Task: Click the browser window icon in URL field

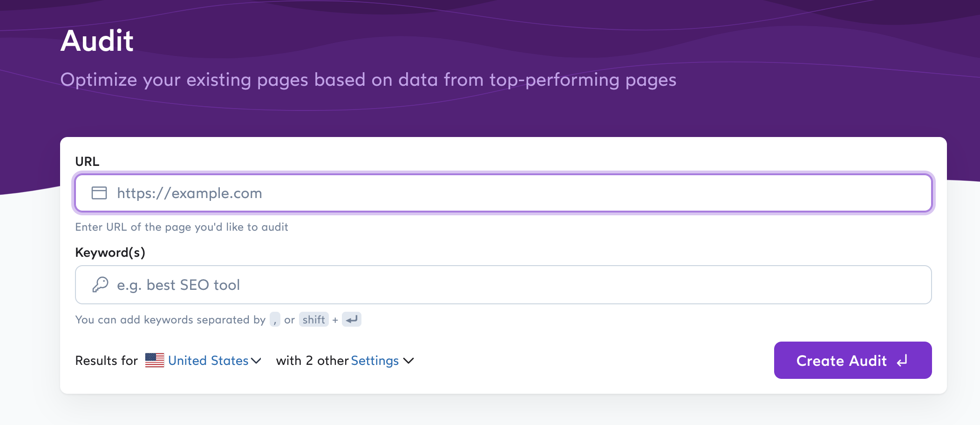Action: click(99, 193)
